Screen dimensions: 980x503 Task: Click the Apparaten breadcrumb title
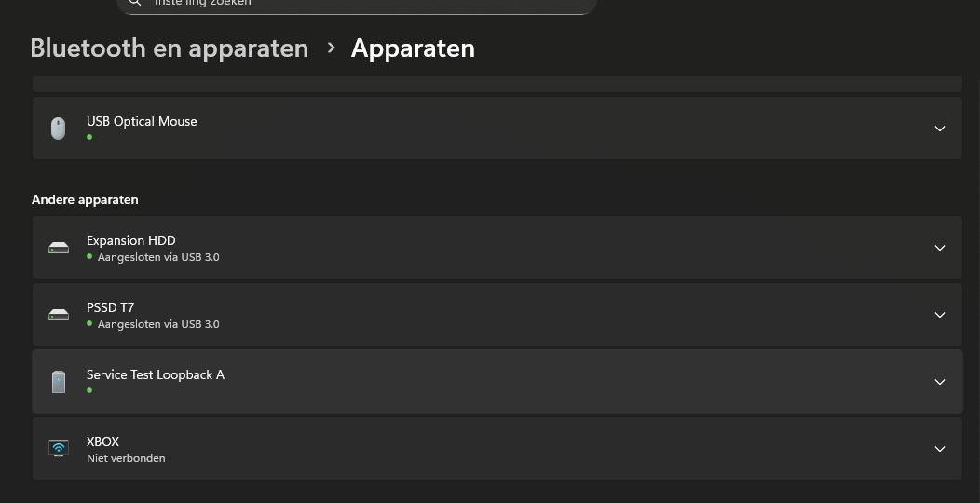[x=413, y=48]
